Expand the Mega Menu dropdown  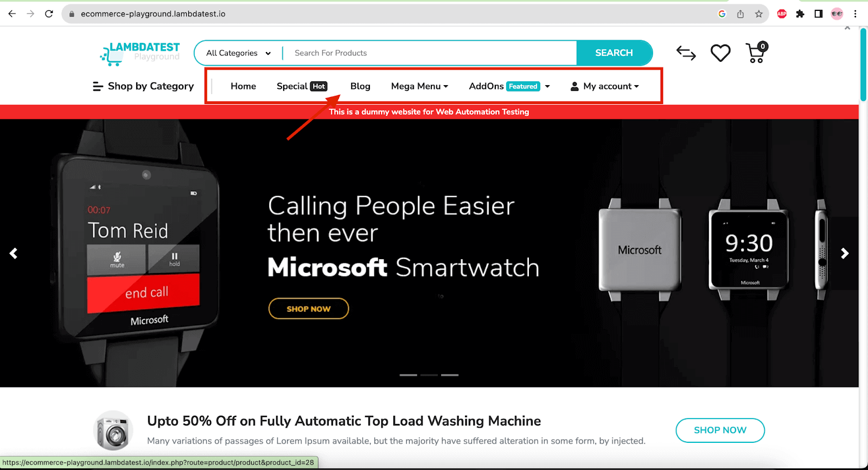419,86
